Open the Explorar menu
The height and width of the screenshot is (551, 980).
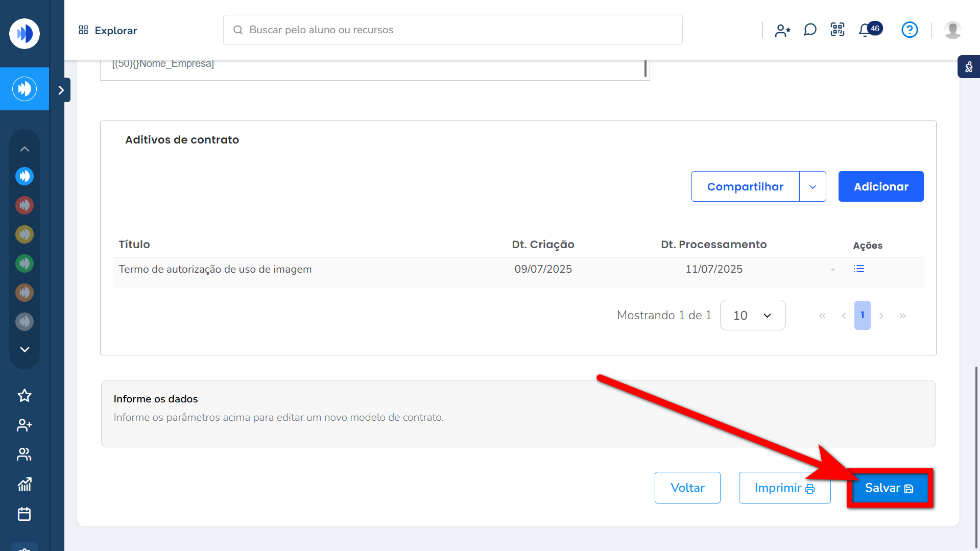pyautogui.click(x=108, y=31)
